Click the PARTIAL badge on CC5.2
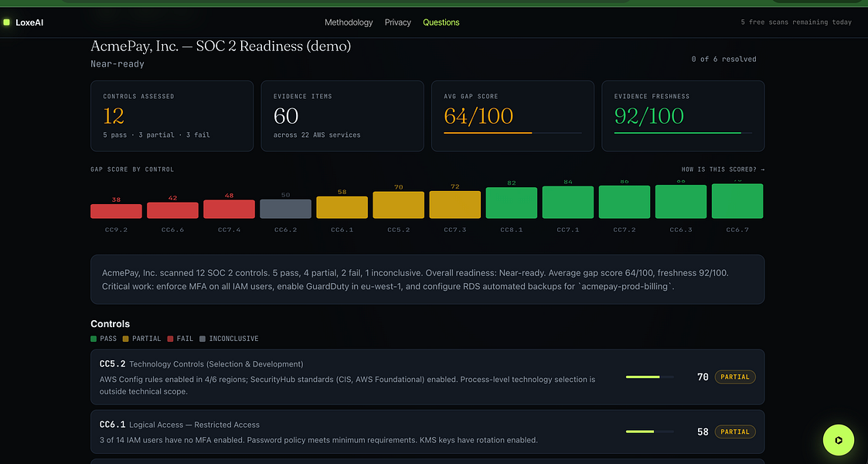The image size is (868, 464). 735,377
